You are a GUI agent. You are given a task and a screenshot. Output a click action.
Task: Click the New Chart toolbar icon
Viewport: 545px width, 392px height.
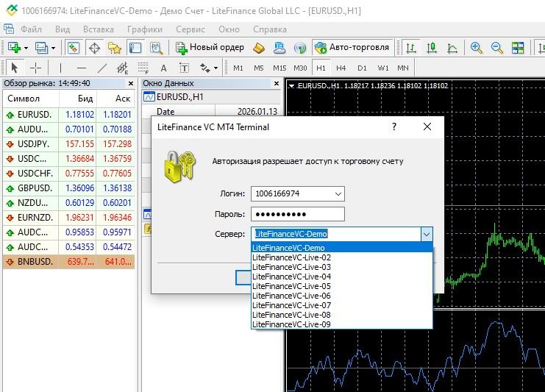pyautogui.click(x=14, y=48)
